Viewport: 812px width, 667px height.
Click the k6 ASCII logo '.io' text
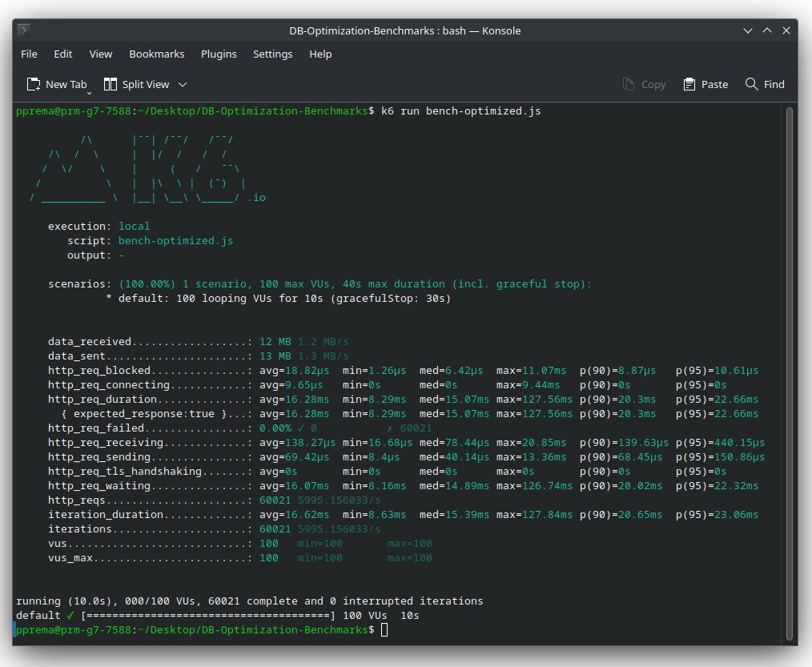[255, 198]
